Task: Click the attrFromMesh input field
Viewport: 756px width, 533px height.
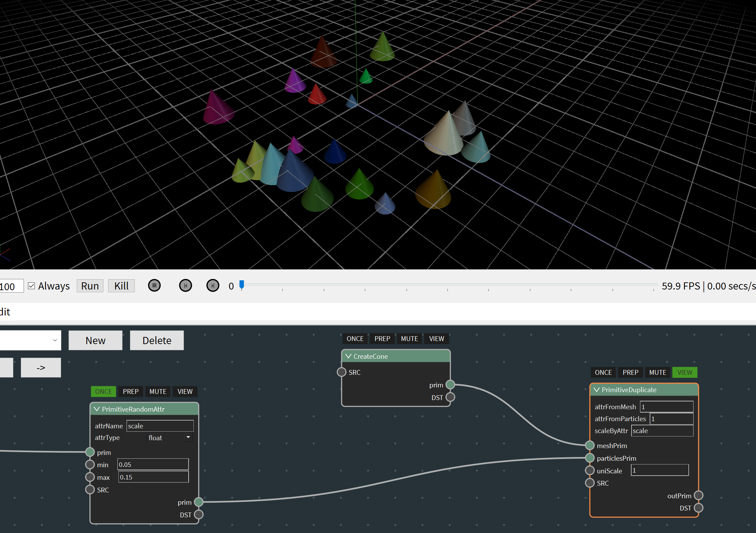Action: [667, 407]
